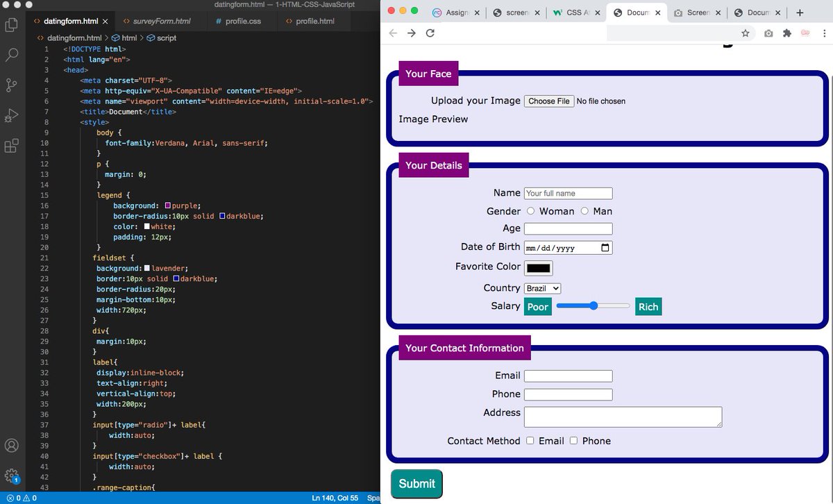
Task: Open the Date of Birth date picker
Action: [604, 247]
